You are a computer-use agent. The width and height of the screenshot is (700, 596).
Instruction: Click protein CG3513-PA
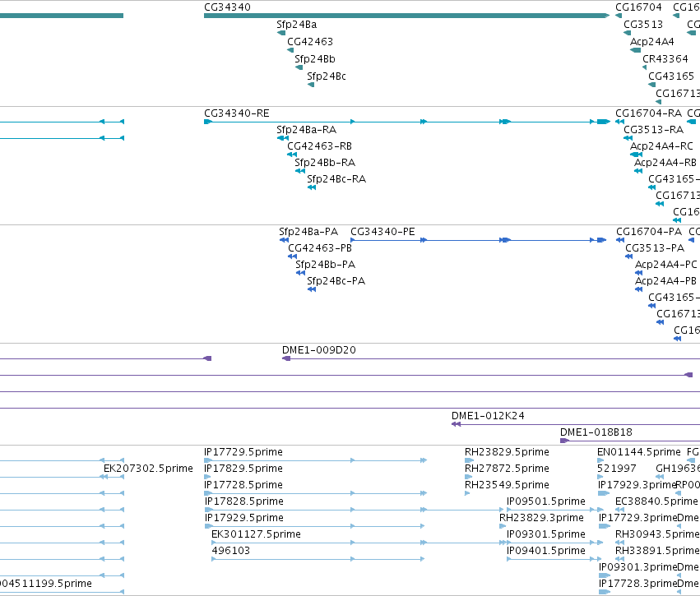(629, 257)
